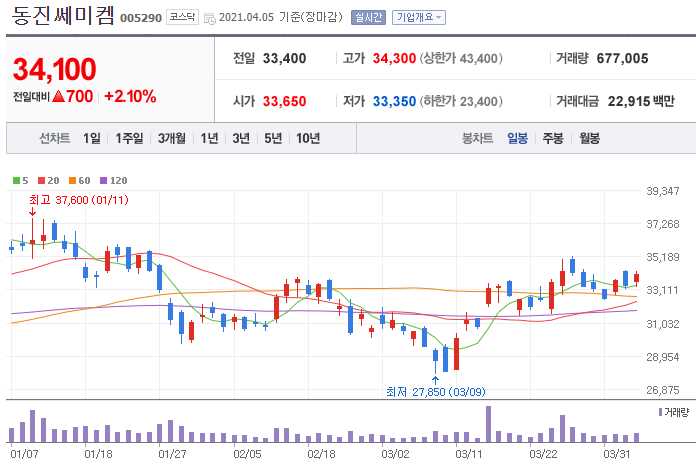Click the change percentage +2.10%

click(x=130, y=96)
